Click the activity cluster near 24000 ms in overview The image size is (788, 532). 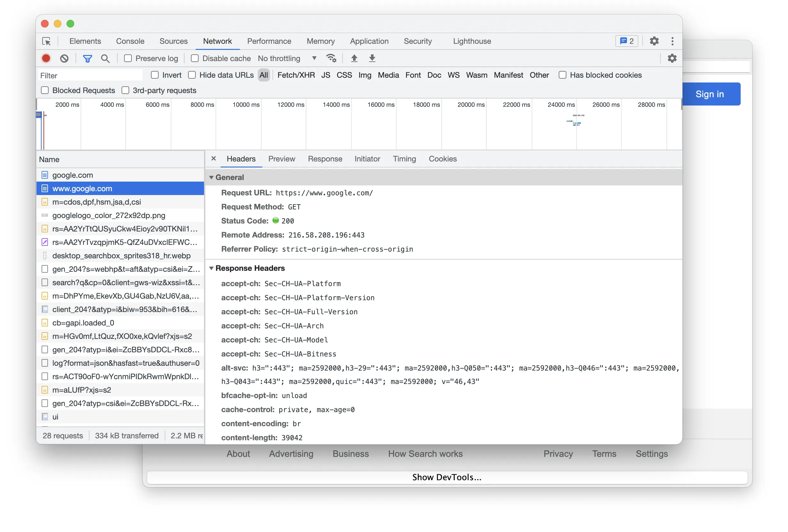576,120
